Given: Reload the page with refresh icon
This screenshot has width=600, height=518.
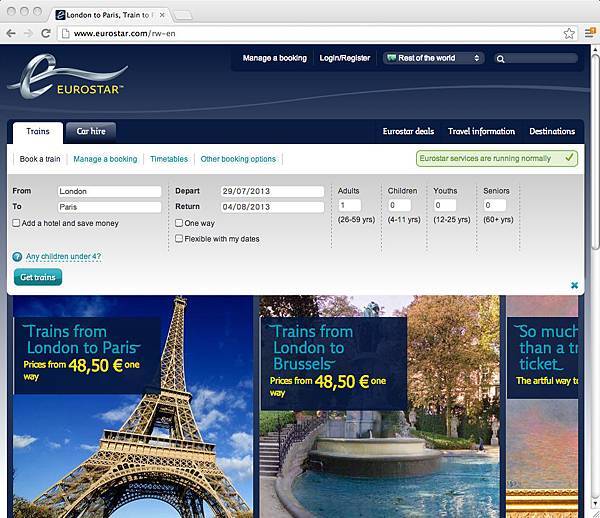Looking at the screenshot, I should (46, 34).
